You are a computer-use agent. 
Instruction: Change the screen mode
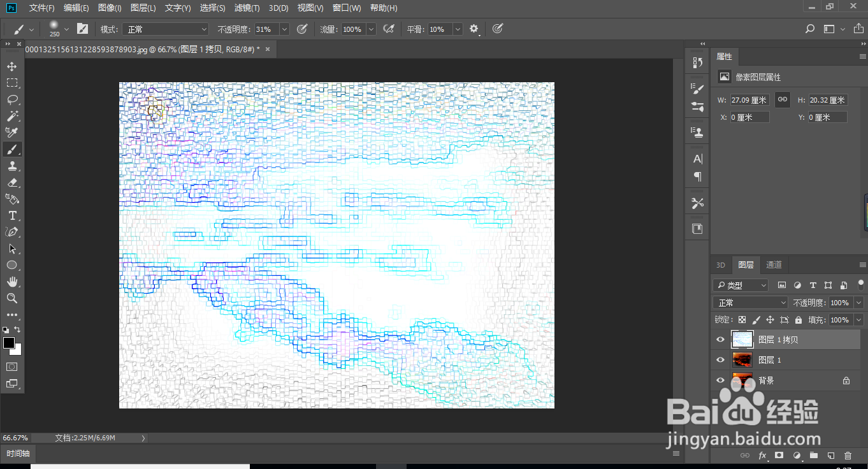12,384
